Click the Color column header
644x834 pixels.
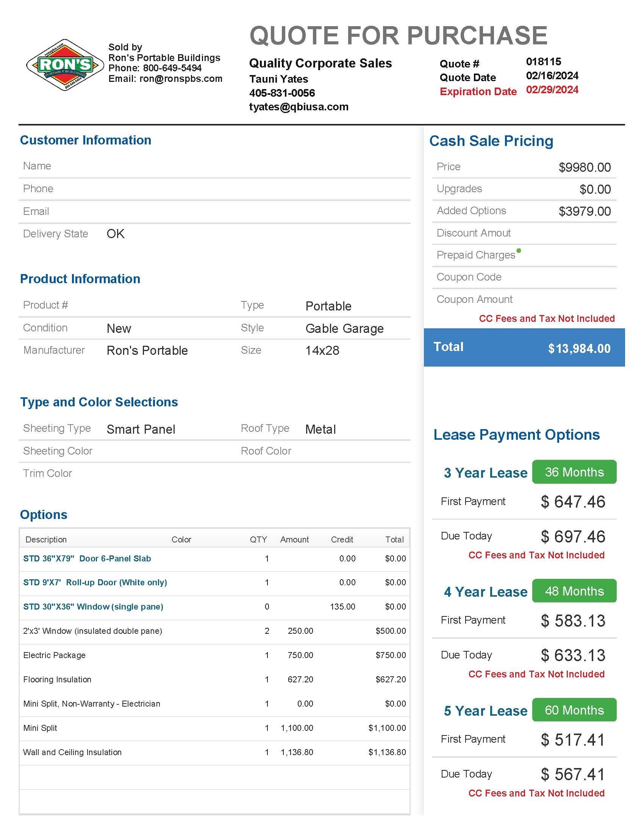(x=181, y=539)
